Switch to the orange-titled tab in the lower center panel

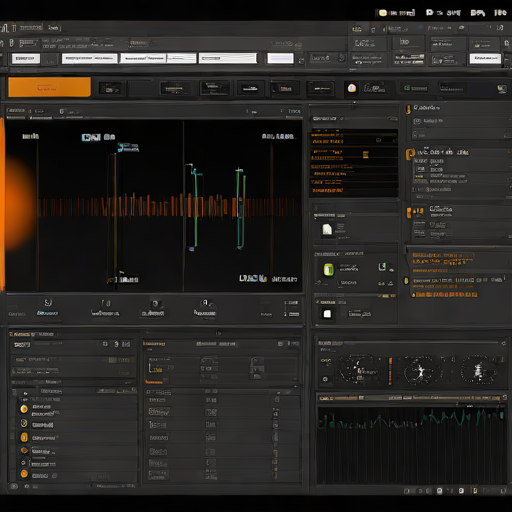[154, 343]
